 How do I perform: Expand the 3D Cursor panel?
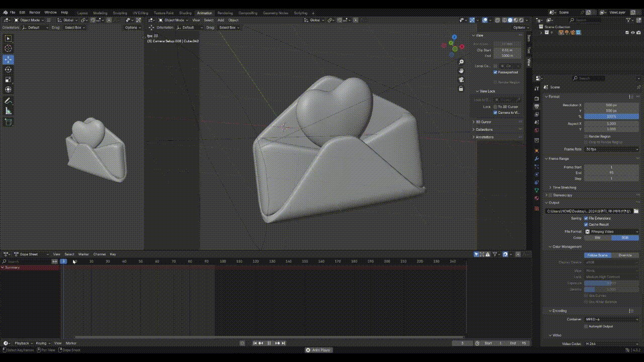(483, 122)
